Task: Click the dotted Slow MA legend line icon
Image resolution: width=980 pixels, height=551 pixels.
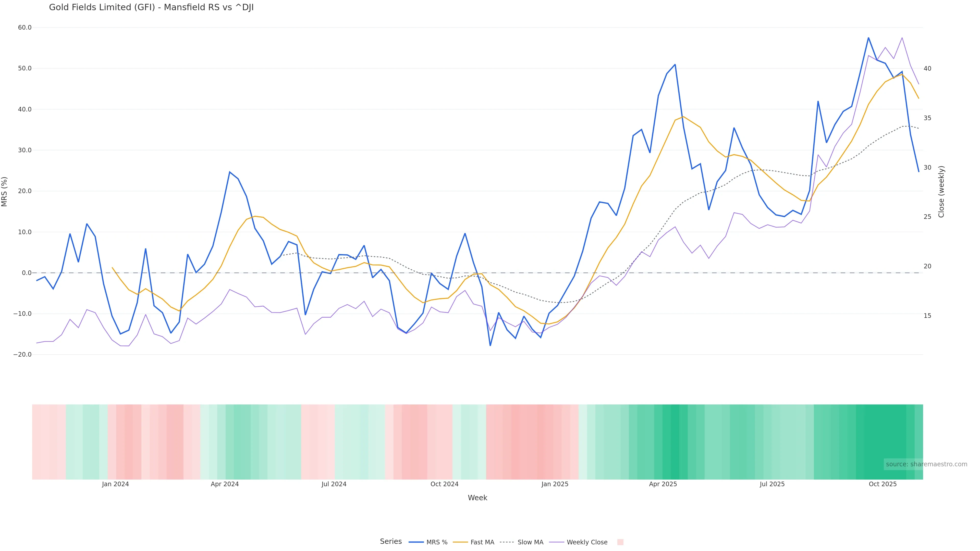Action: coord(507,542)
